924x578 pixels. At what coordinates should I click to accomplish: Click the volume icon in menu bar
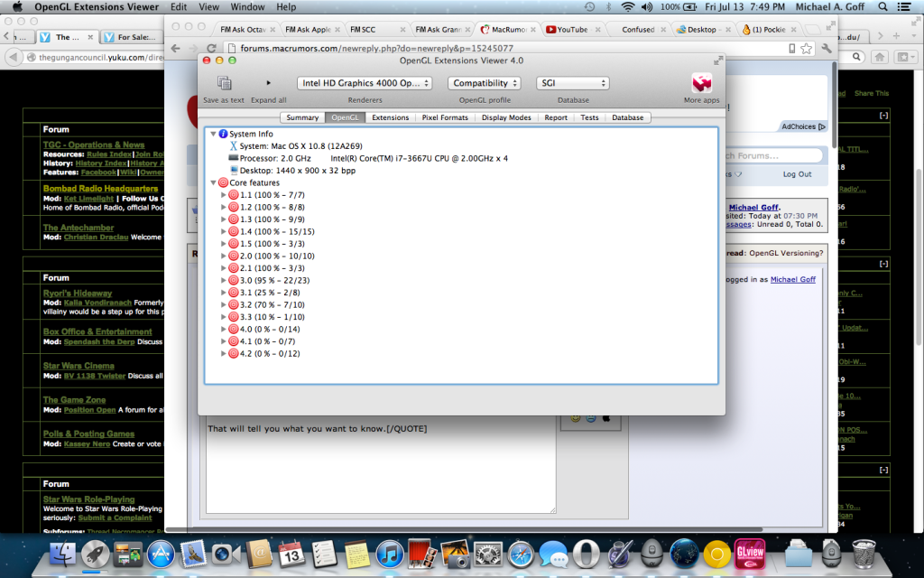(x=647, y=7)
